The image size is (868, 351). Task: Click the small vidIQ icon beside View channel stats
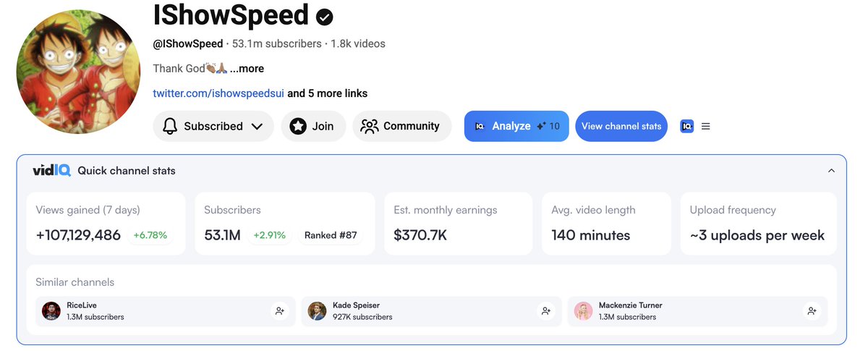(x=687, y=126)
